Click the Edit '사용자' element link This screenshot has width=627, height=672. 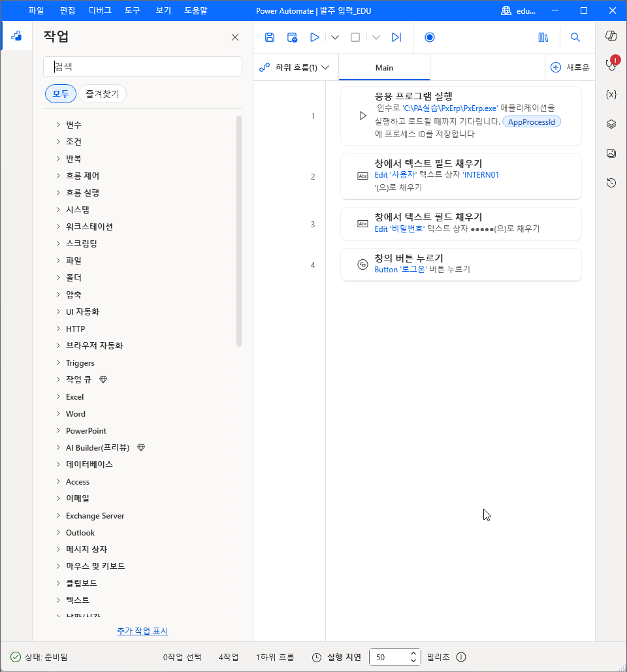(x=396, y=175)
